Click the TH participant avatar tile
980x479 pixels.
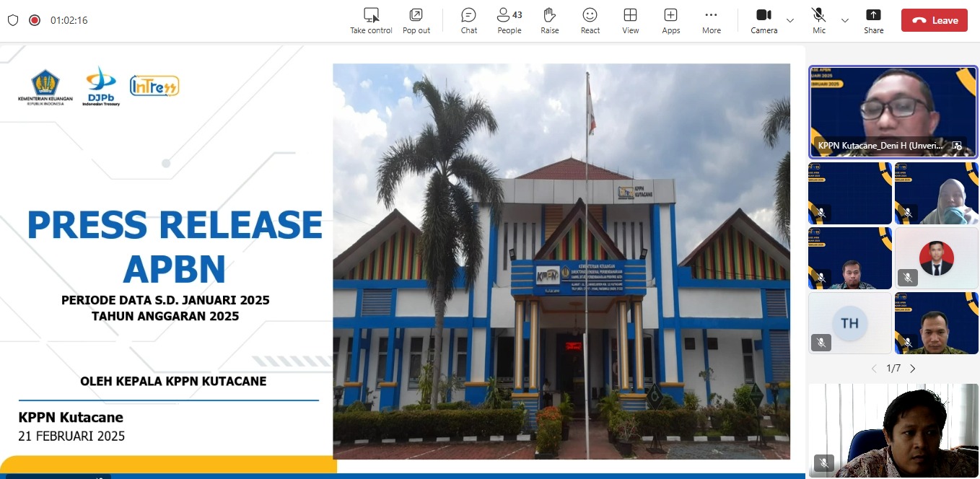coord(849,323)
